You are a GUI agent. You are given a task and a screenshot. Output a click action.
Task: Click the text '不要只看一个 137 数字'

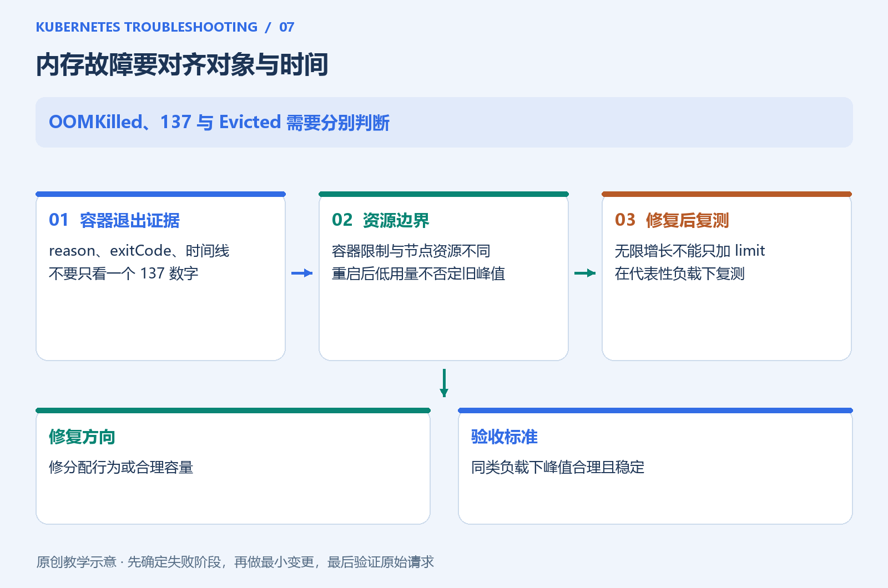pyautogui.click(x=124, y=273)
